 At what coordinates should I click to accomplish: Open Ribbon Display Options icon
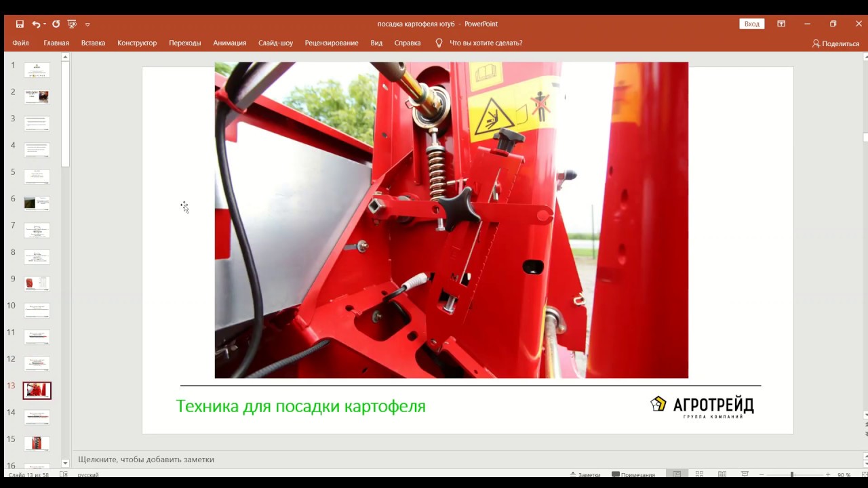click(781, 24)
